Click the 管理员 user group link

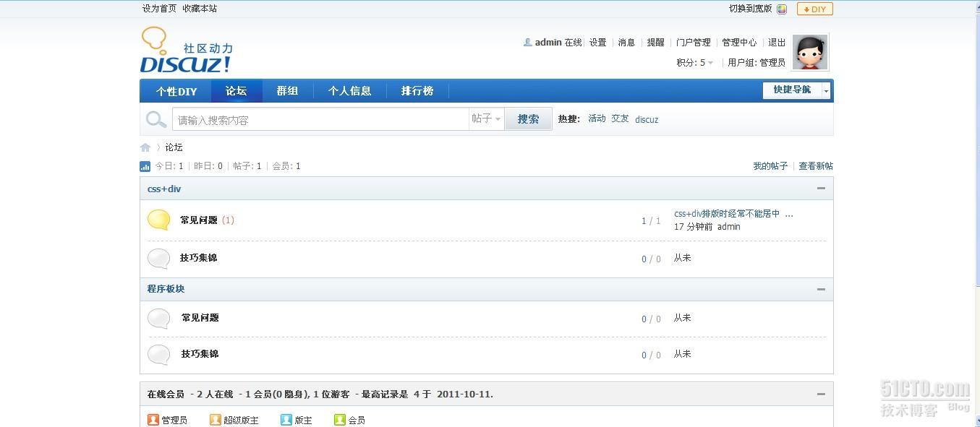772,63
